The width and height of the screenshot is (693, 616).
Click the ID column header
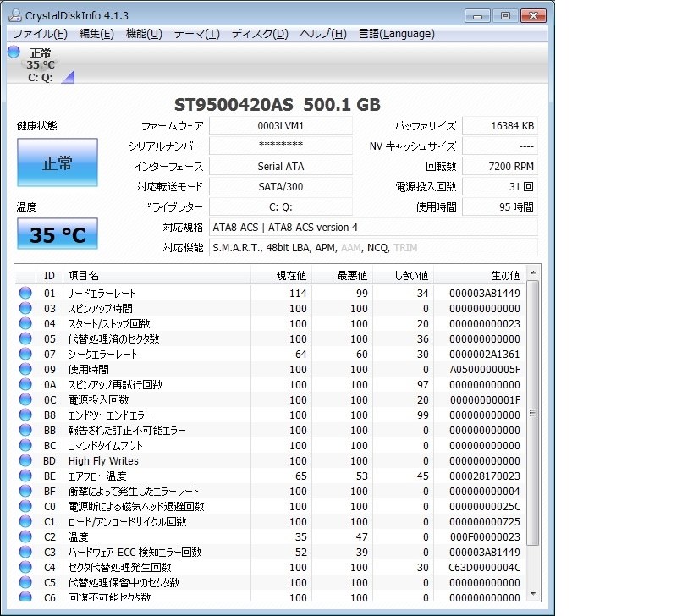pyautogui.click(x=49, y=276)
